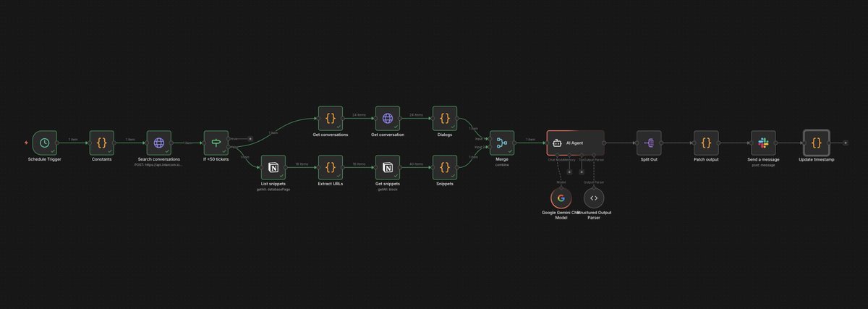Viewport: 868px width, 309px height.
Task: Click "post: message" subtitle under Send a message
Action: (762, 164)
